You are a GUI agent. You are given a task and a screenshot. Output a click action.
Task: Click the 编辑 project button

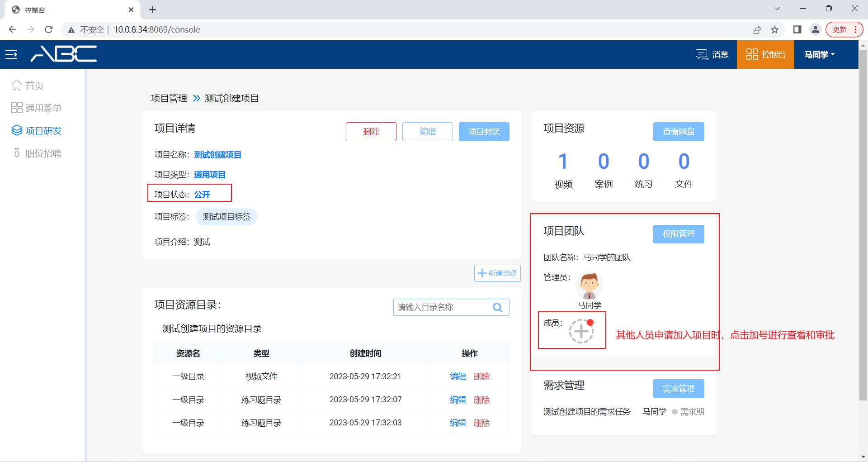(428, 132)
